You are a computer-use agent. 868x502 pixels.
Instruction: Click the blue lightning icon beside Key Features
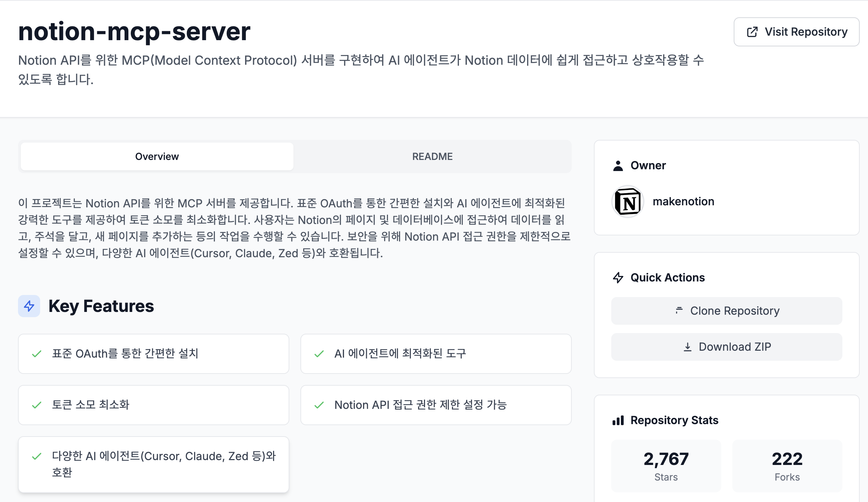[x=29, y=306]
